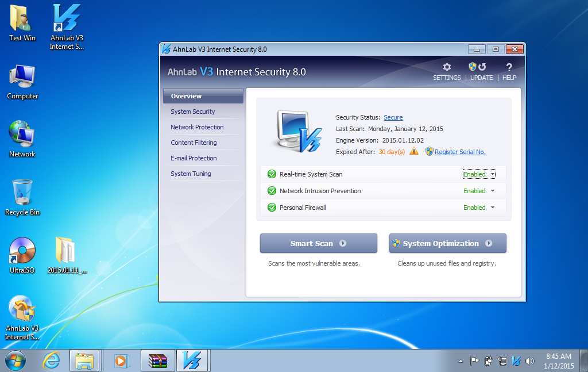The image size is (588, 372).
Task: Click the expiry warning triangle icon
Action: coord(414,151)
